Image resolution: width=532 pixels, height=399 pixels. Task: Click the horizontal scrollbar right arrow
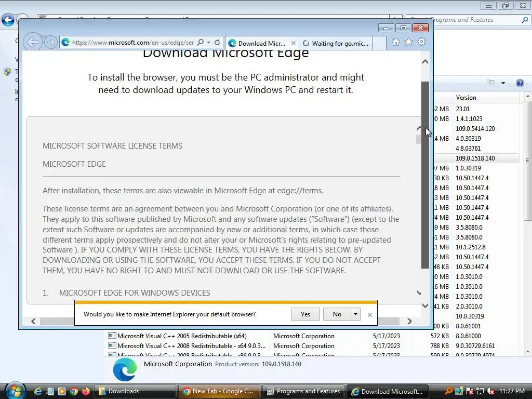point(409,321)
